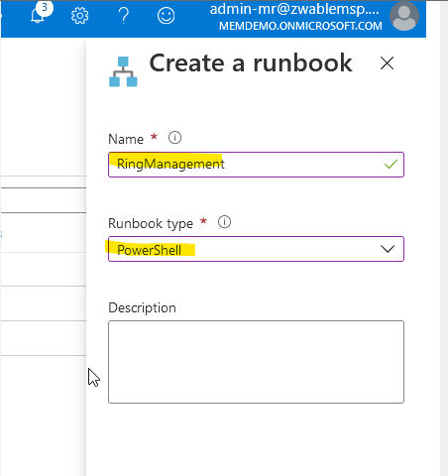The width and height of the screenshot is (448, 476).
Task: Focus the empty Description text box
Action: tap(256, 362)
